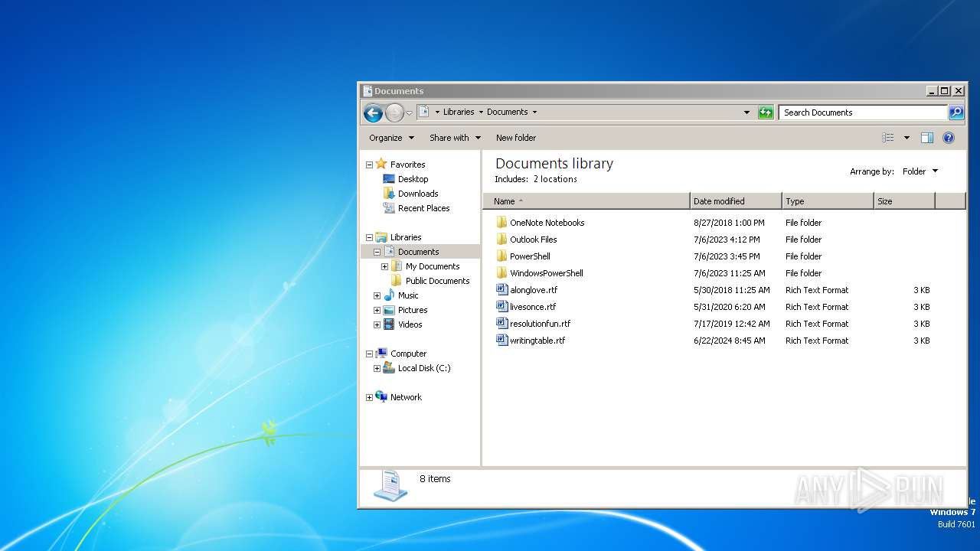The width and height of the screenshot is (980, 551).
Task: Open the address bar history dropdown
Action: point(747,112)
